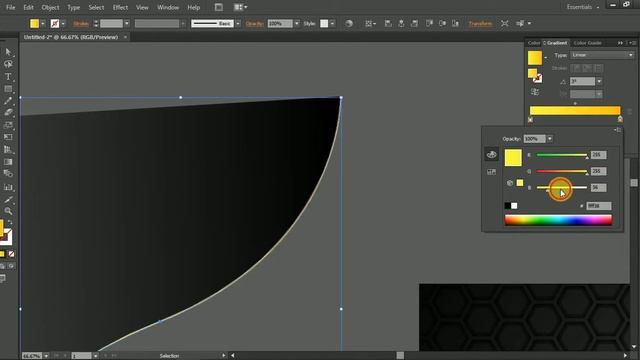Open the File menu

pyautogui.click(x=11, y=7)
